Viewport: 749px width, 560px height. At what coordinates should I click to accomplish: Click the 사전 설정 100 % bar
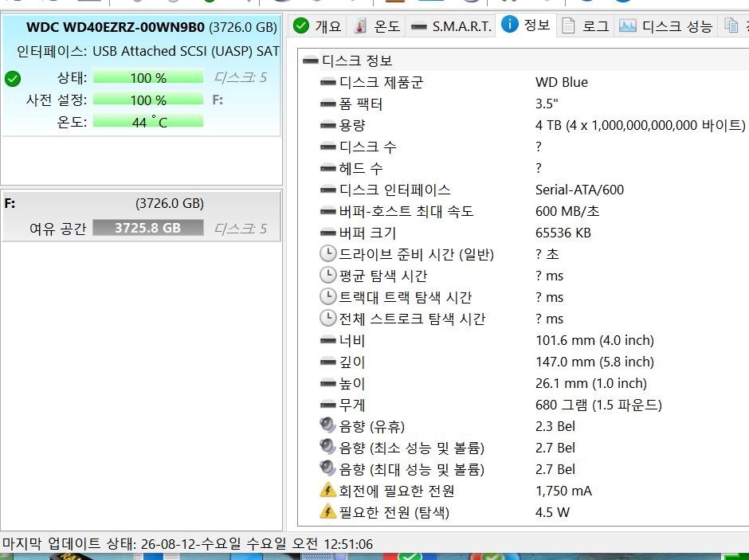(148, 100)
